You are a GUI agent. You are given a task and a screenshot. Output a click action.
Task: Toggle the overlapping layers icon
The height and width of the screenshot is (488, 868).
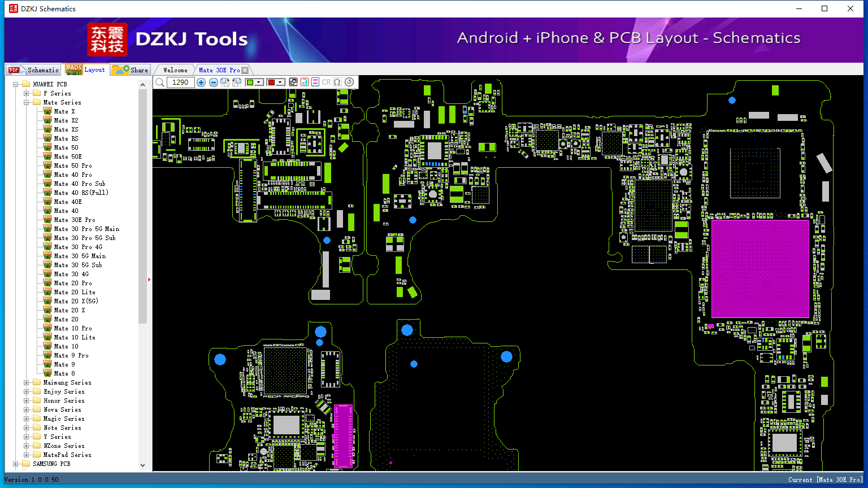293,82
